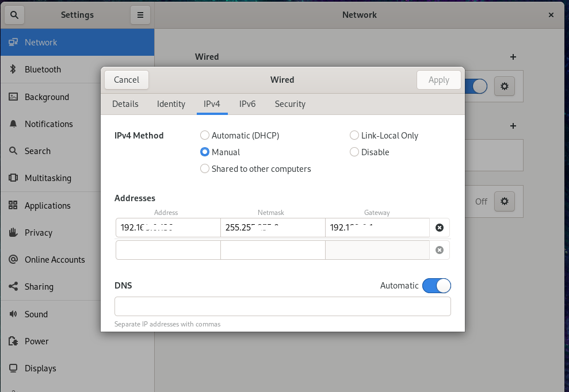Select Automatic (DHCP) IPv4 method

pos(205,135)
